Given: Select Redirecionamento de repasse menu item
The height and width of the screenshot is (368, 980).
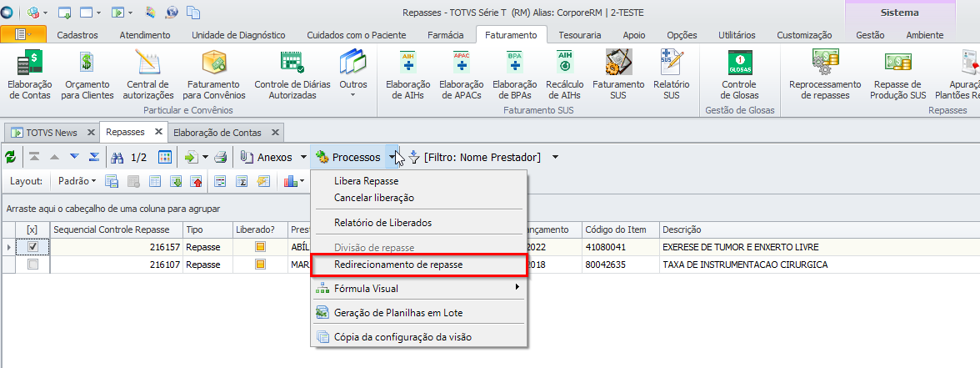Looking at the screenshot, I should tap(397, 265).
